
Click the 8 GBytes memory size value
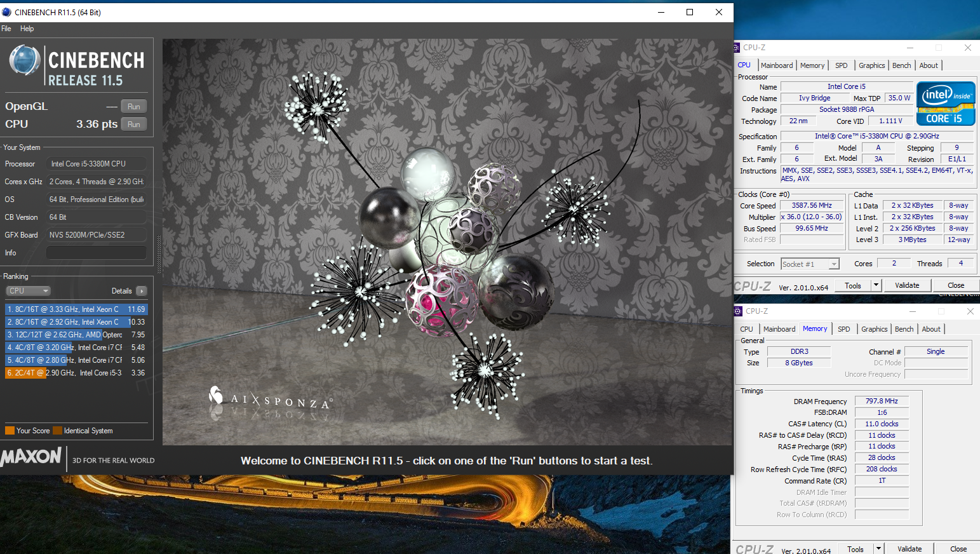[799, 363]
